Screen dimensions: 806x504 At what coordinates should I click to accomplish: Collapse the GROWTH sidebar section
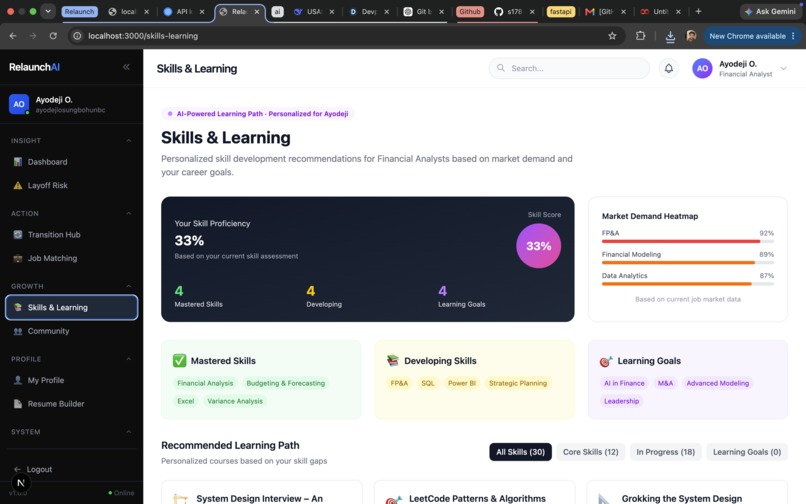(x=129, y=286)
